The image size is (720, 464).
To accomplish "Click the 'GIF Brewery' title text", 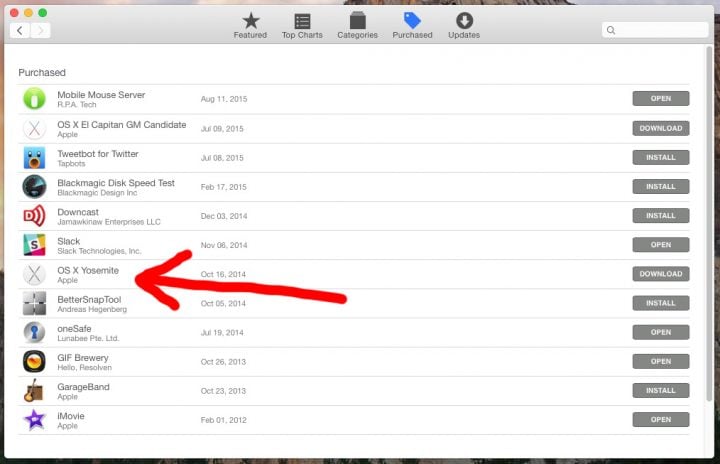I will click(83, 358).
